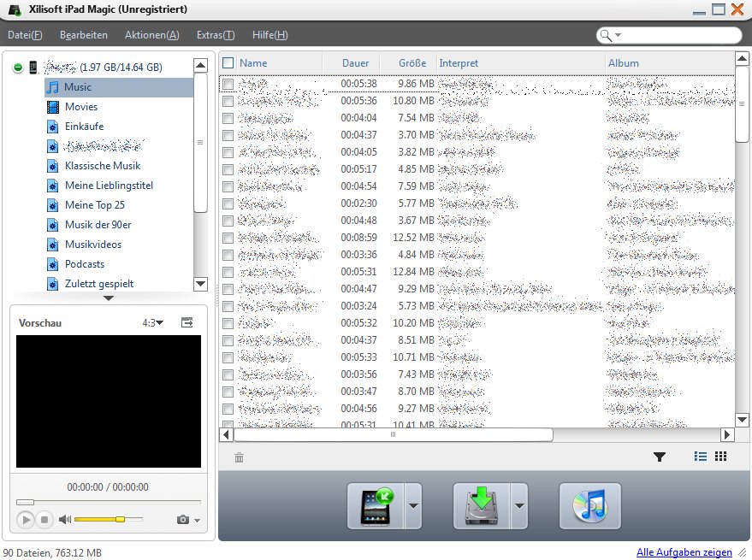Open the Extras menu

[x=215, y=35]
